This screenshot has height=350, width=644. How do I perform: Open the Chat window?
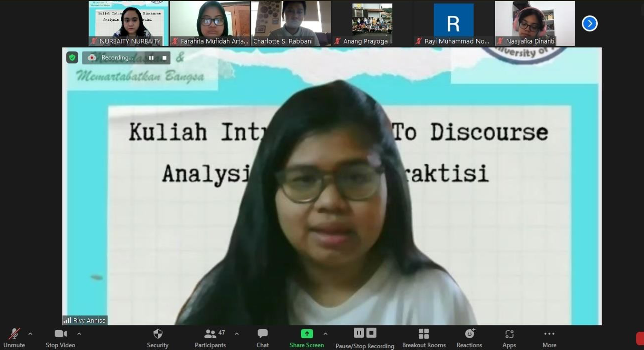[x=262, y=338]
